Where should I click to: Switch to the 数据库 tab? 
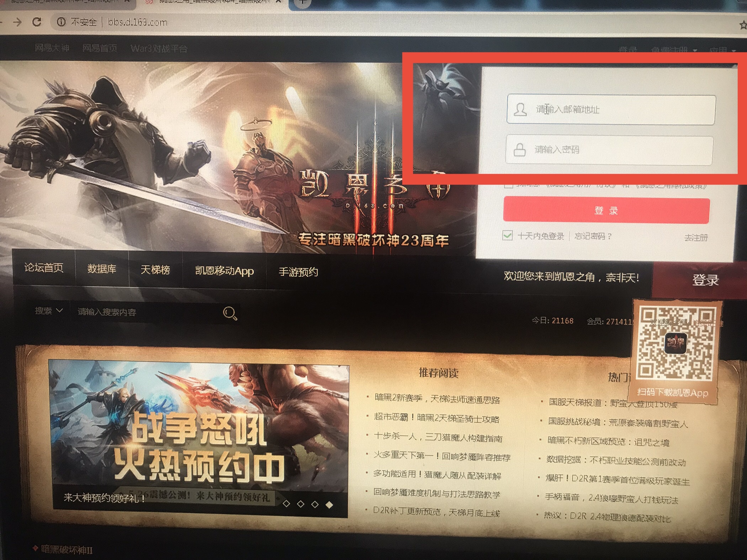[102, 269]
